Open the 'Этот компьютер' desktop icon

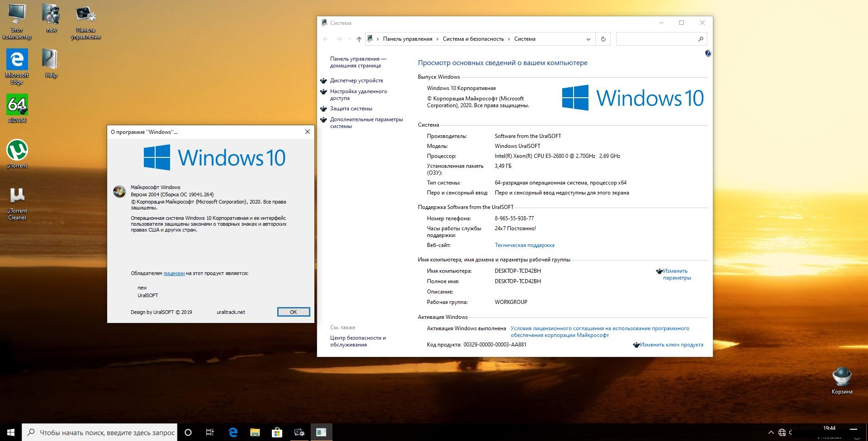click(17, 21)
